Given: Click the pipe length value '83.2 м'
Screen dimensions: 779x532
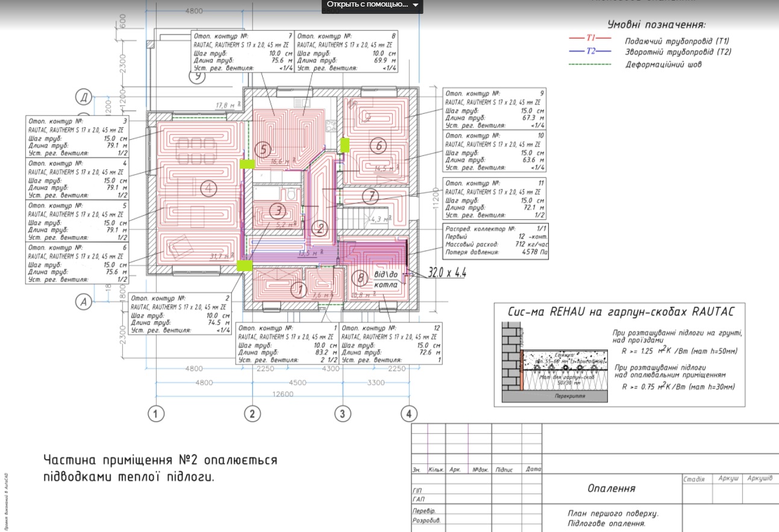Looking at the screenshot, I should click(326, 352).
